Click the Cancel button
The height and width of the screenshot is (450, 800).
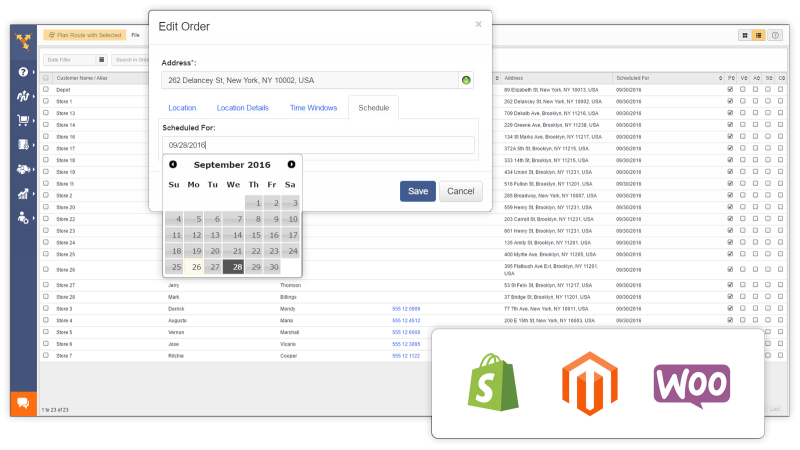[461, 191]
